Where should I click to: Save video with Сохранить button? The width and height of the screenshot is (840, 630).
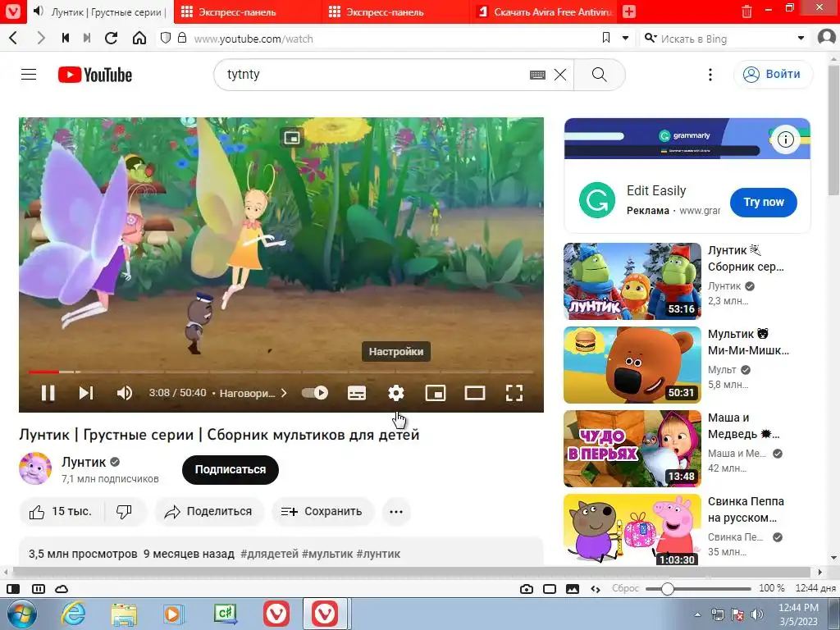tap(322, 512)
